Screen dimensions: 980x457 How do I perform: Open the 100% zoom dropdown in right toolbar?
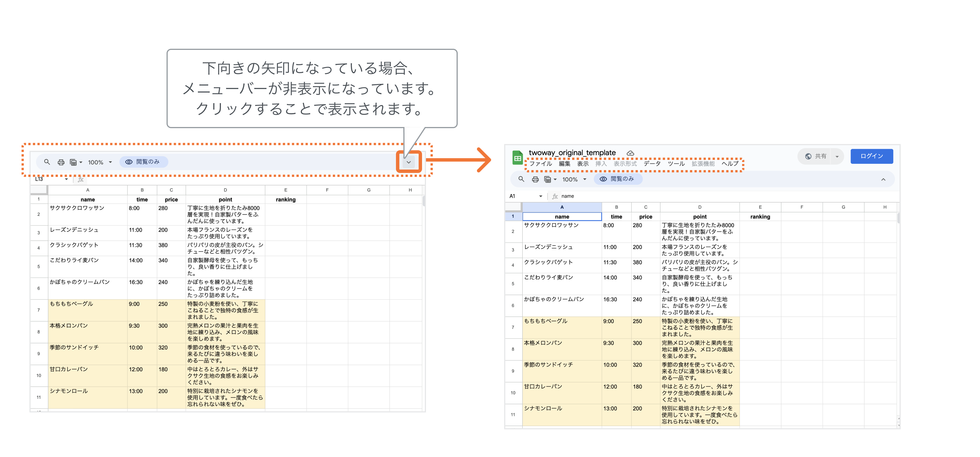pyautogui.click(x=574, y=179)
